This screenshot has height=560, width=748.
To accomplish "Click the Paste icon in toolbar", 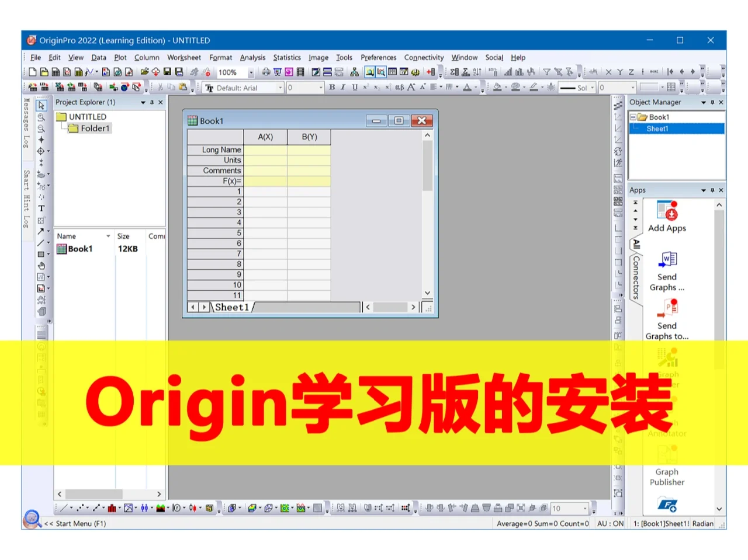I will point(183,88).
